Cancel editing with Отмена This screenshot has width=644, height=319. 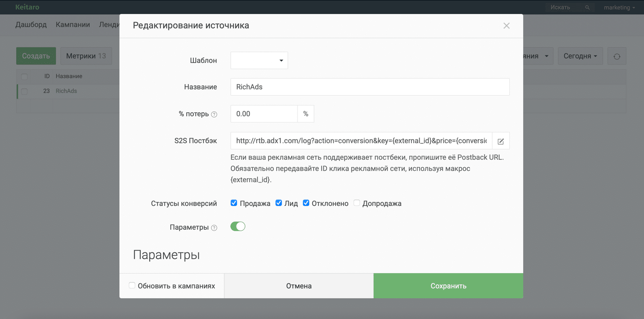(299, 286)
